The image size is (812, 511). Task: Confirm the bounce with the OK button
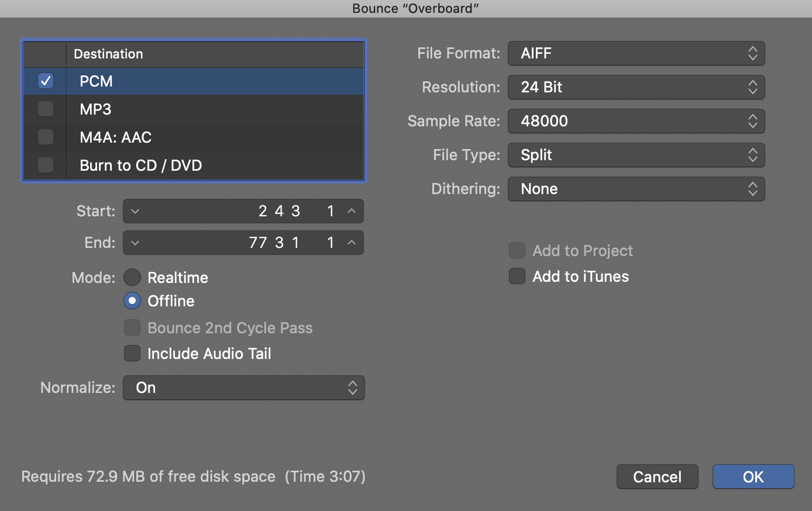pos(753,477)
